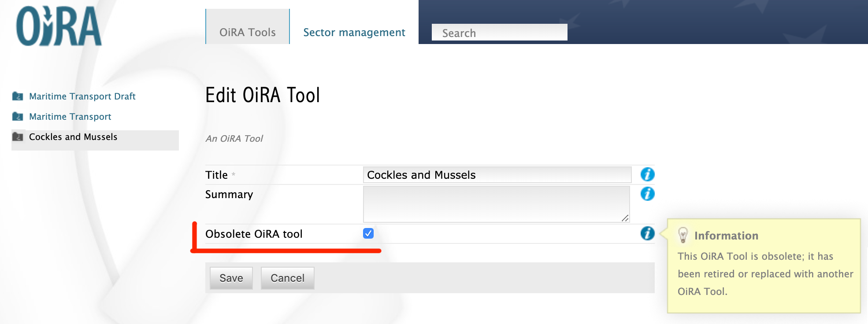The image size is (868, 324).
Task: Uncheck the Obsolete OiRA tool checkbox
Action: 368,233
